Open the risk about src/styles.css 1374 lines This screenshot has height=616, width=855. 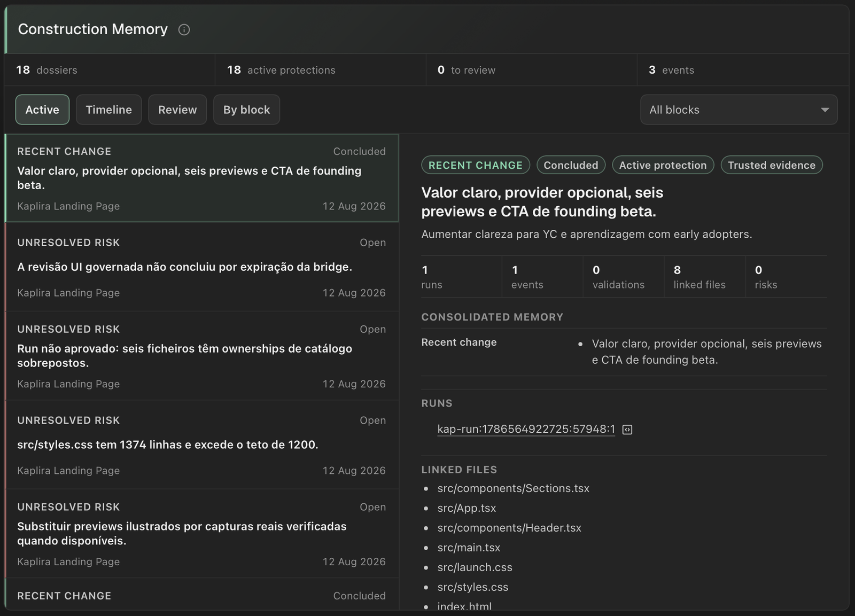(201, 445)
